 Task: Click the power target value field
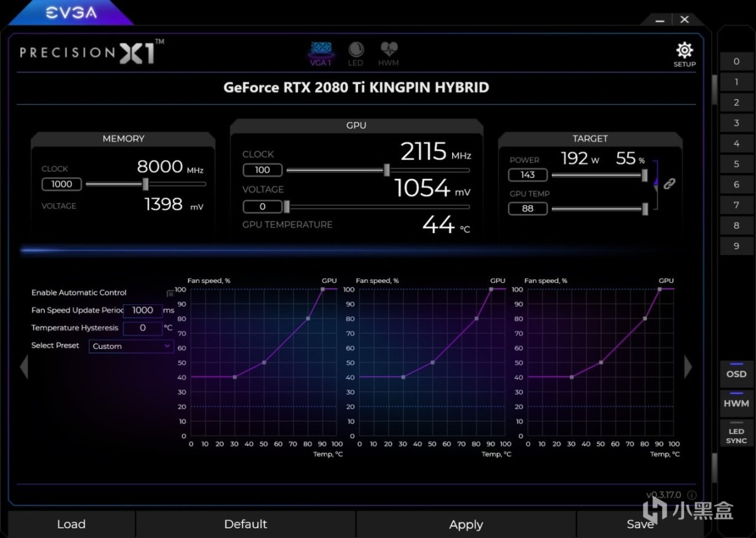coord(528,175)
